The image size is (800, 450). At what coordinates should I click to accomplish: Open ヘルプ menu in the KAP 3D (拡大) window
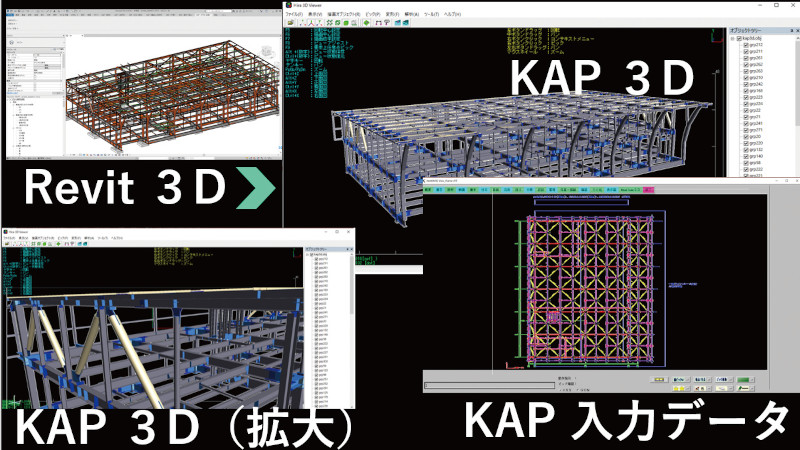click(x=117, y=238)
